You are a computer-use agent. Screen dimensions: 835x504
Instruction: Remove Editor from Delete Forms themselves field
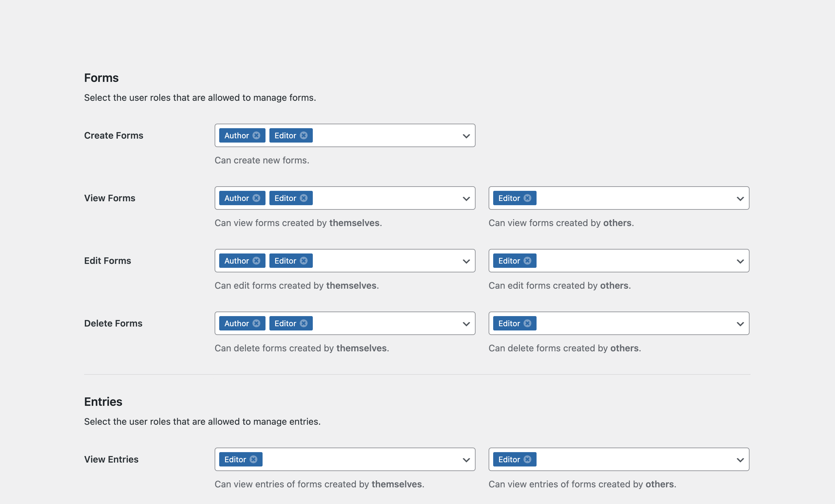[x=304, y=324]
